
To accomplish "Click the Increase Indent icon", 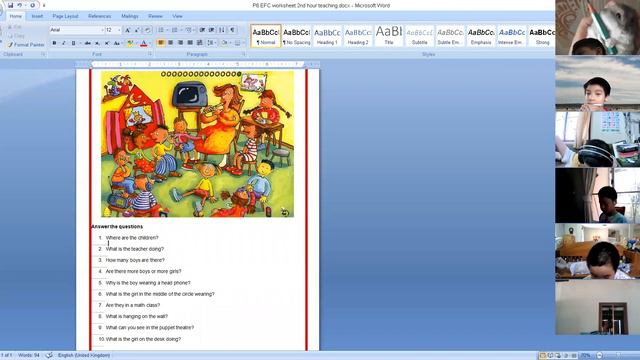I will 212,30.
